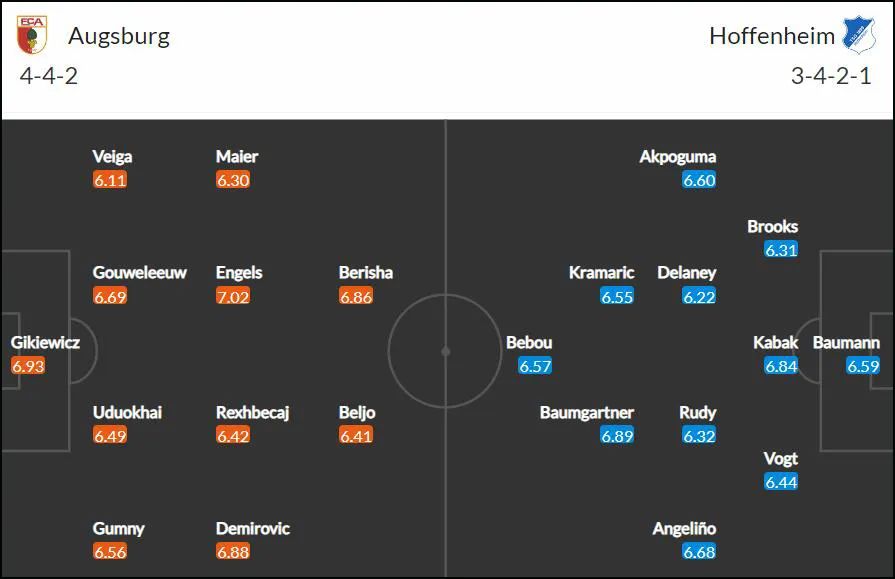Select player Berisha in midfield
This screenshot has height=579, width=895.
[x=366, y=272]
